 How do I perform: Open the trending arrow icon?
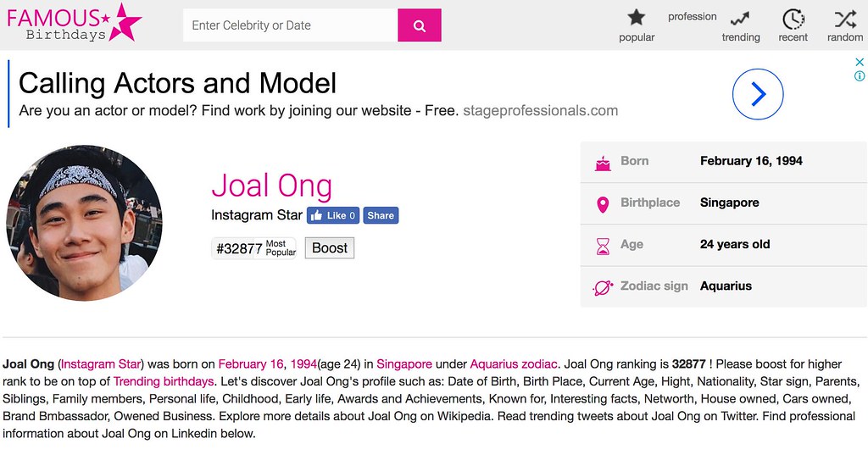(x=740, y=18)
